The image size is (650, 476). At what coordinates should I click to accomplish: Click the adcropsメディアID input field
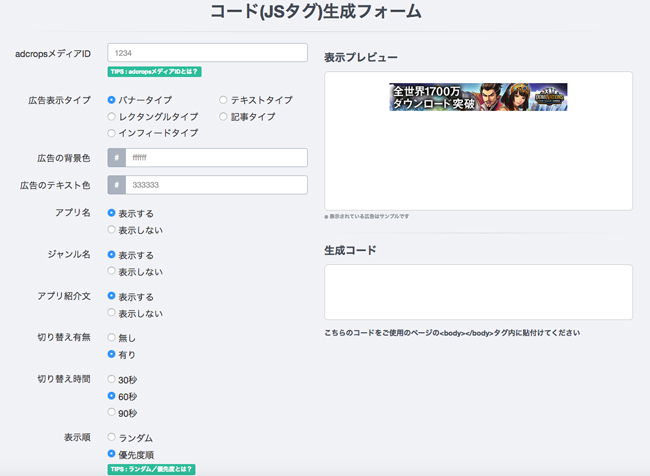[207, 53]
